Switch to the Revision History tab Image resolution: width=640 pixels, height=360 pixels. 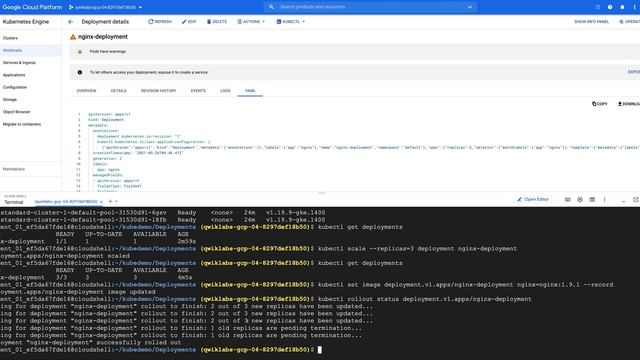coord(159,91)
